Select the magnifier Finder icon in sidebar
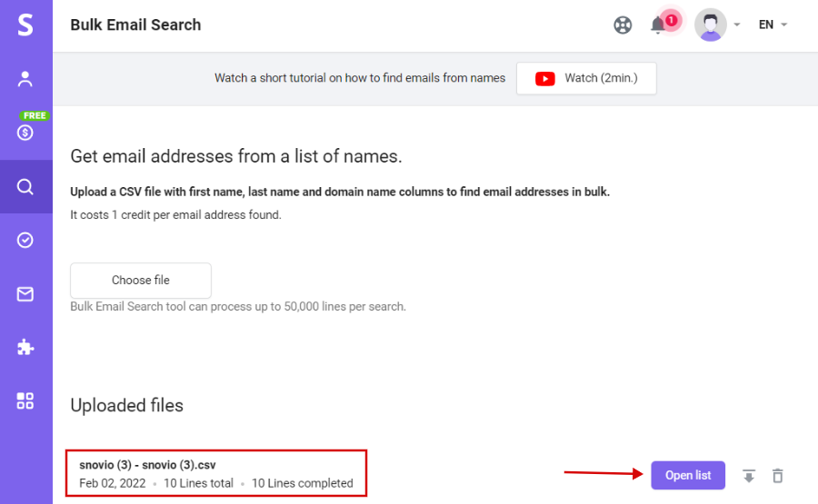Screen dimensions: 818x504 click(x=25, y=186)
